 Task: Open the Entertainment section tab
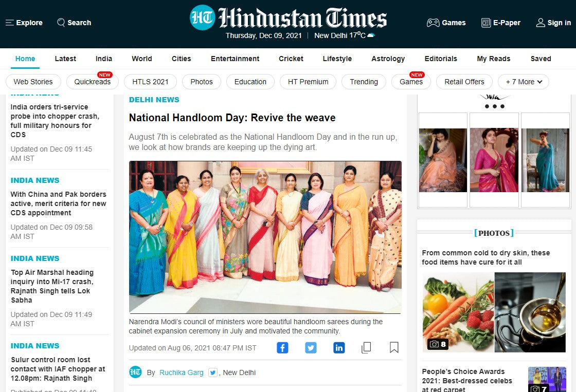[x=235, y=59]
